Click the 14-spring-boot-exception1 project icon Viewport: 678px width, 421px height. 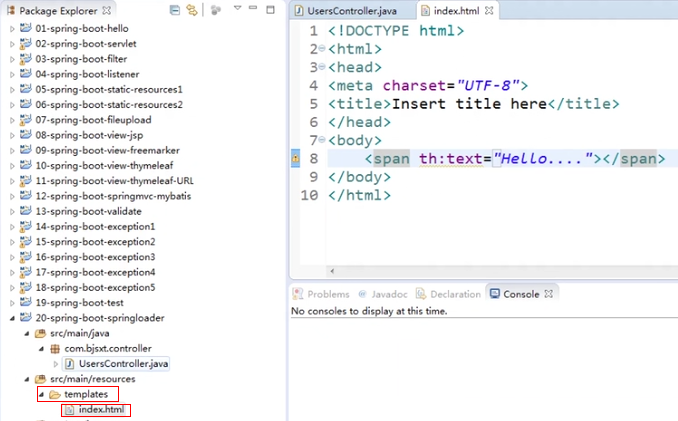click(x=26, y=226)
